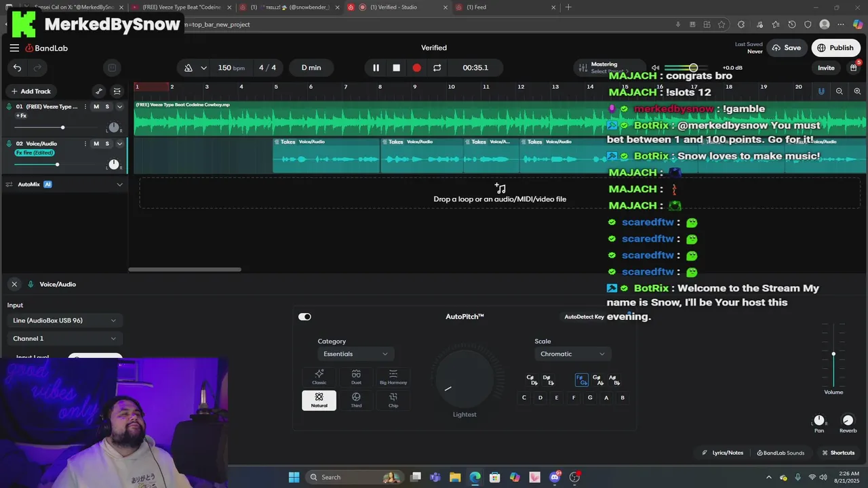Image resolution: width=868 pixels, height=488 pixels.
Task: Save the project with Save button
Action: [785, 48]
